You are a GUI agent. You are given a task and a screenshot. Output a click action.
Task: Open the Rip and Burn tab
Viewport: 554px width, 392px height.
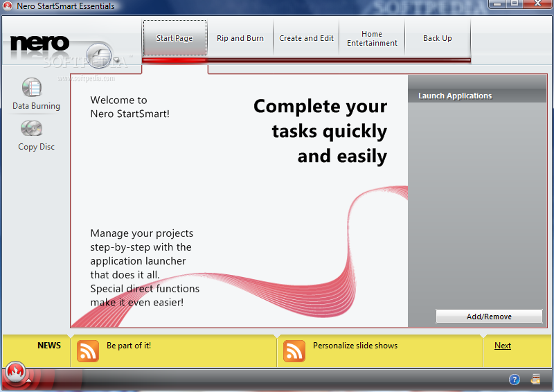(240, 38)
